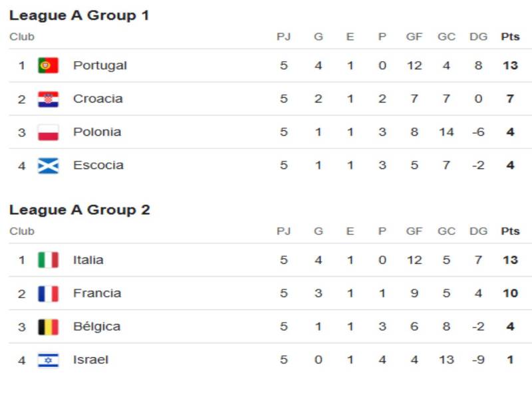Click the Club column header in Group 2
532x399 pixels.
click(x=21, y=231)
